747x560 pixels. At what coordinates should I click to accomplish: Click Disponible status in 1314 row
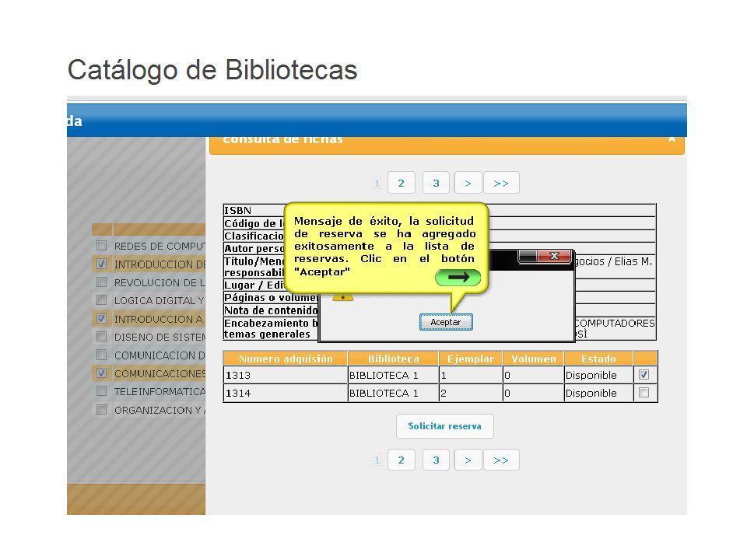[591, 394]
